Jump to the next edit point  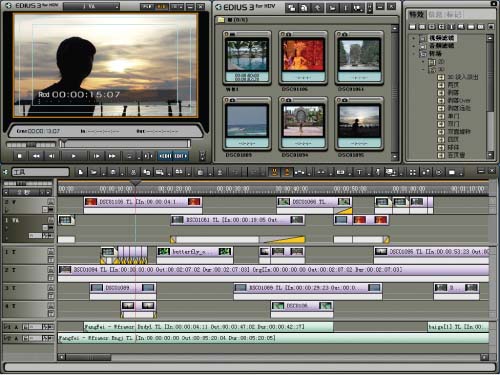coord(181,156)
